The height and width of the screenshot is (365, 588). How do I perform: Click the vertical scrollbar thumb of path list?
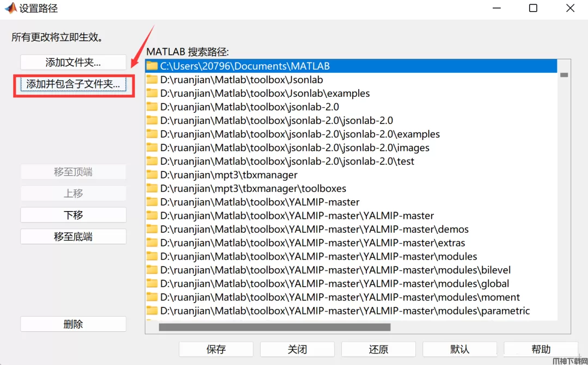tap(564, 75)
